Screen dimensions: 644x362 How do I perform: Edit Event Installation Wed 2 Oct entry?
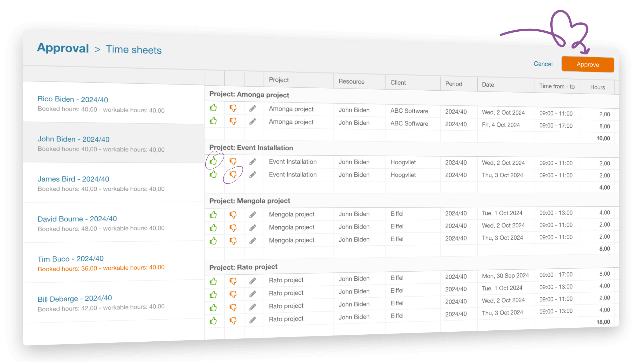[x=253, y=161]
